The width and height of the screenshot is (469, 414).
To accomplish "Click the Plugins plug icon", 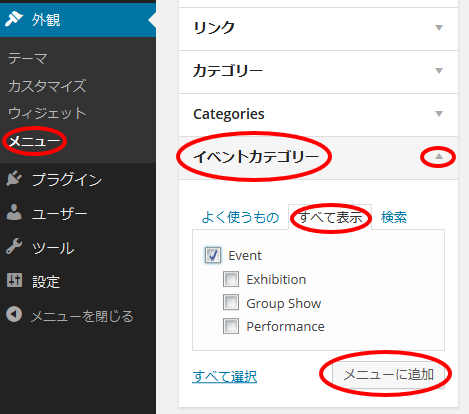I will pos(14,178).
